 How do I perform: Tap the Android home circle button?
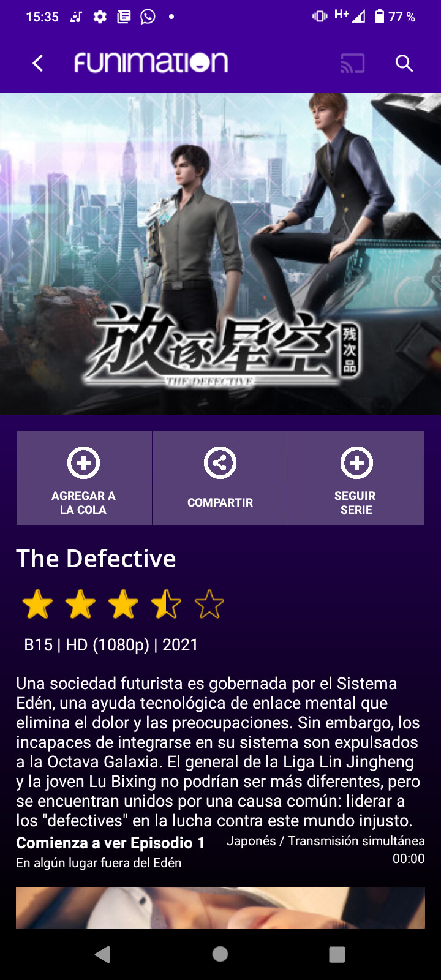coord(221,954)
